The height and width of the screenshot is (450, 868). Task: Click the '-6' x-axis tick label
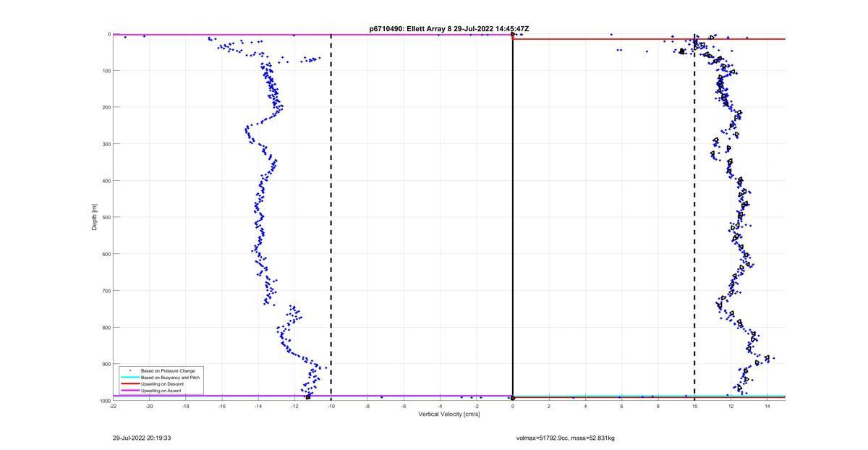pyautogui.click(x=404, y=406)
